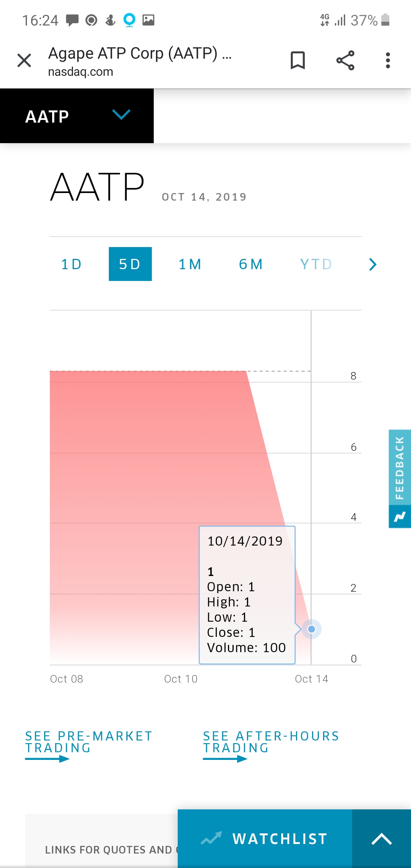The width and height of the screenshot is (411, 868).
Task: Expand the AATP symbol dropdown
Action: 121,114
